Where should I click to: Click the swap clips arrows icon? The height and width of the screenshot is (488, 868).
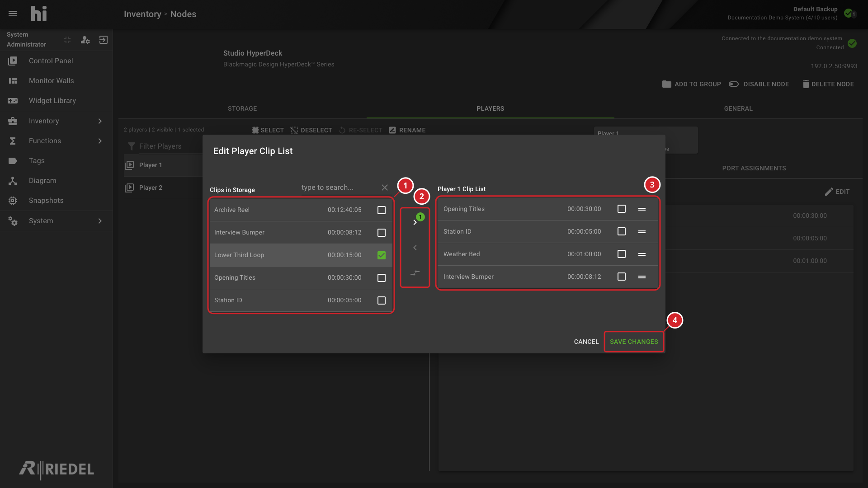tap(415, 272)
